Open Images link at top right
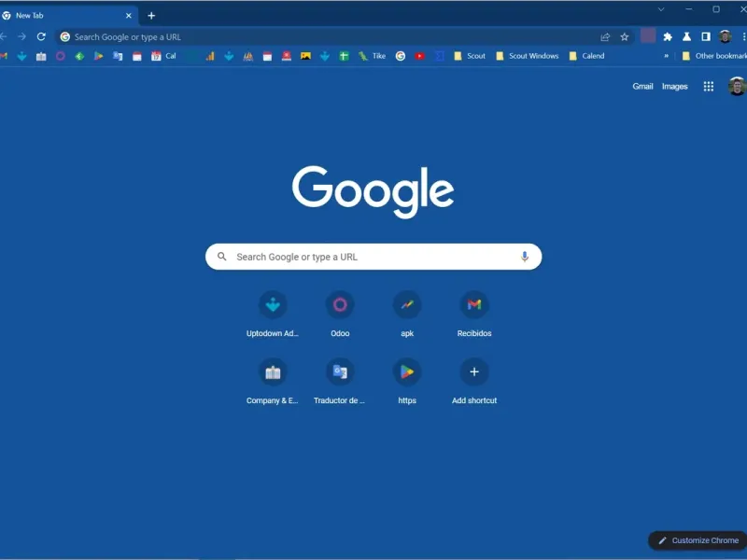747x560 pixels. (674, 86)
